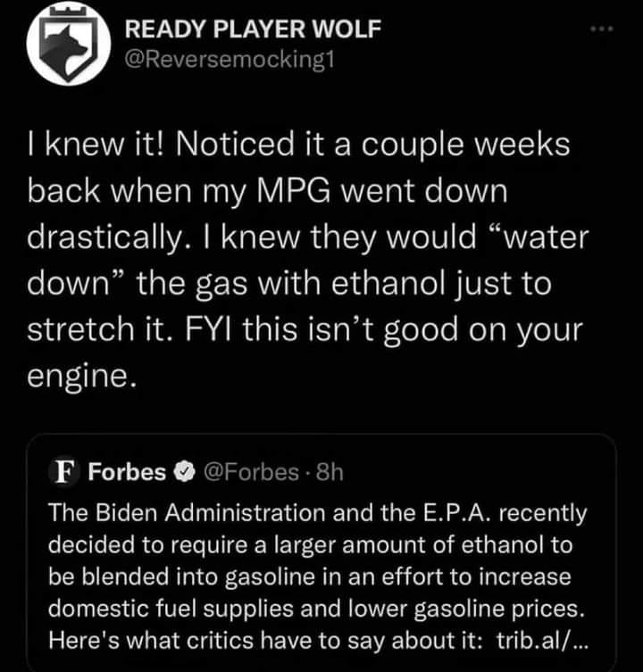Click the Forbes "F" logo avatar

point(66,473)
